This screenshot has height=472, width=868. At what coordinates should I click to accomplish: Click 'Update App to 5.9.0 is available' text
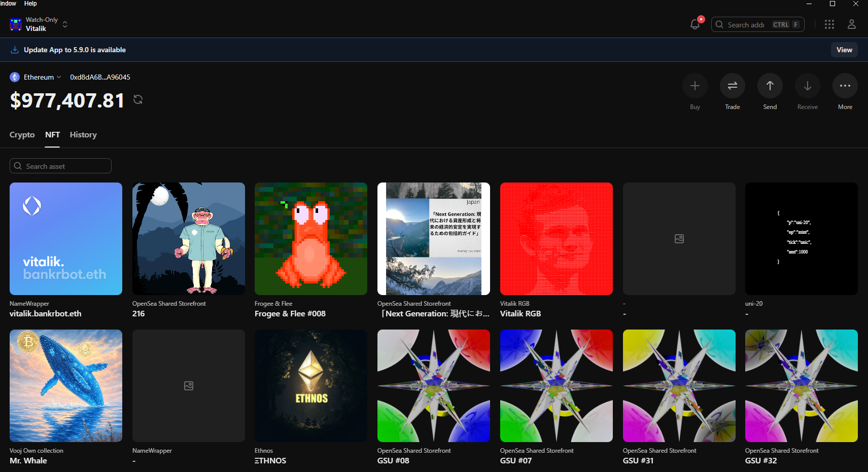pos(75,50)
